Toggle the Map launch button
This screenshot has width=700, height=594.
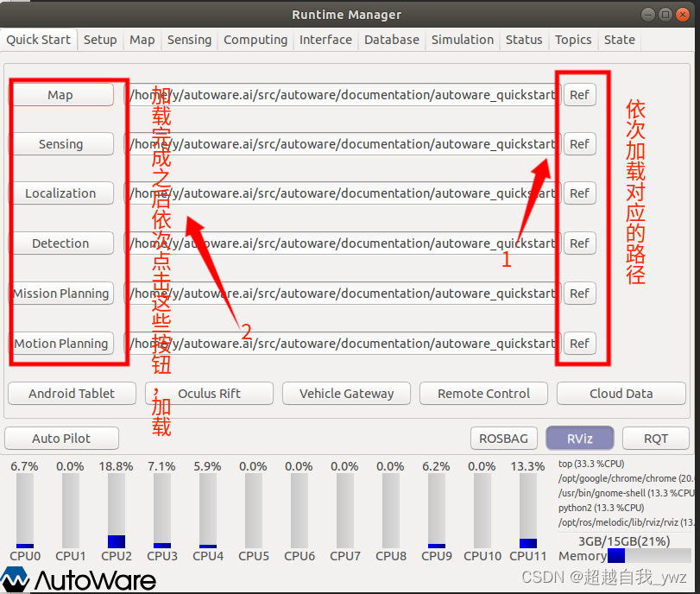pyautogui.click(x=60, y=95)
